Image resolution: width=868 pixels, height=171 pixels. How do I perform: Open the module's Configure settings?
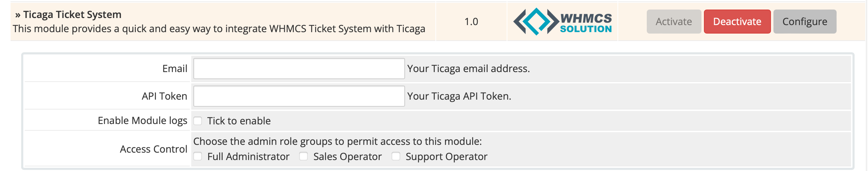tap(804, 22)
